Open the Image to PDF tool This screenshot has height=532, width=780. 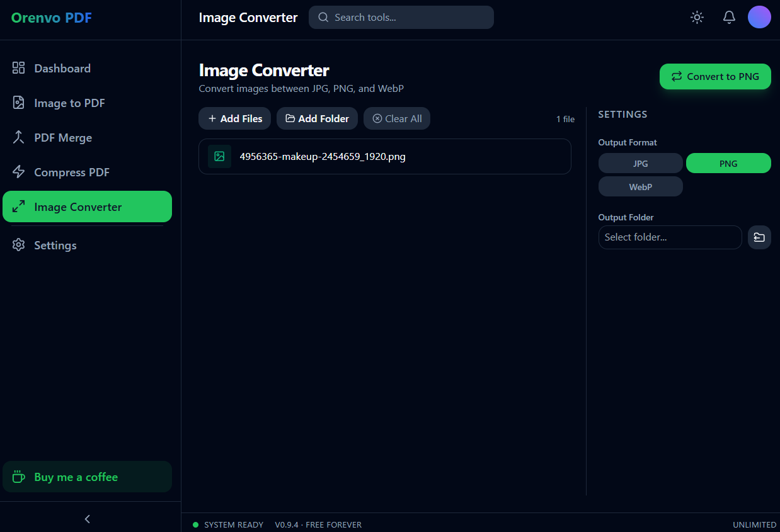point(87,103)
